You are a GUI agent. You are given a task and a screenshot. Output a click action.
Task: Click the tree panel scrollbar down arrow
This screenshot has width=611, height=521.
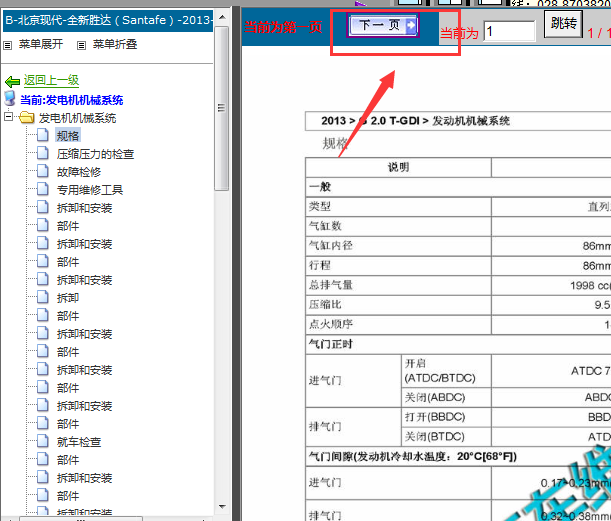[x=222, y=506]
